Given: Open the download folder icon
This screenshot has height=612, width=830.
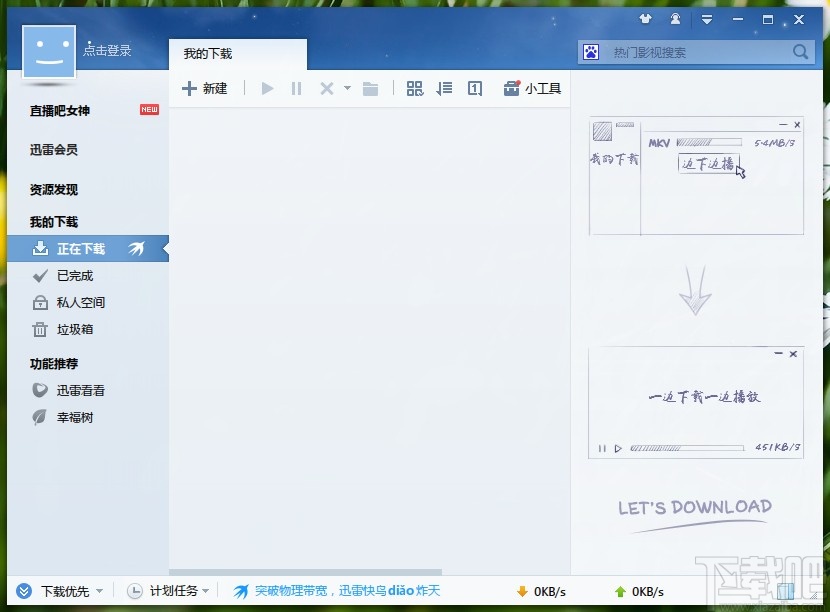Looking at the screenshot, I should [371, 88].
